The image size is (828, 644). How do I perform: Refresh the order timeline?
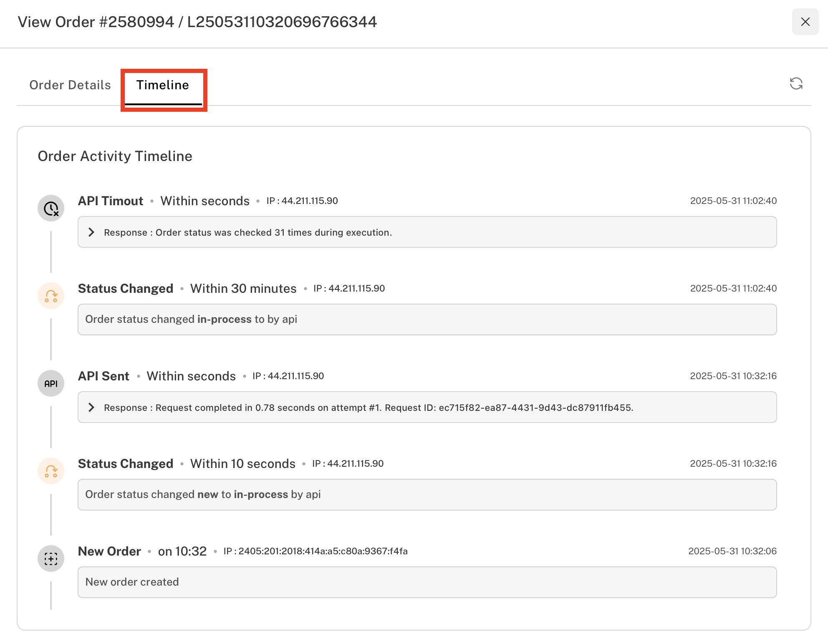coord(796,83)
